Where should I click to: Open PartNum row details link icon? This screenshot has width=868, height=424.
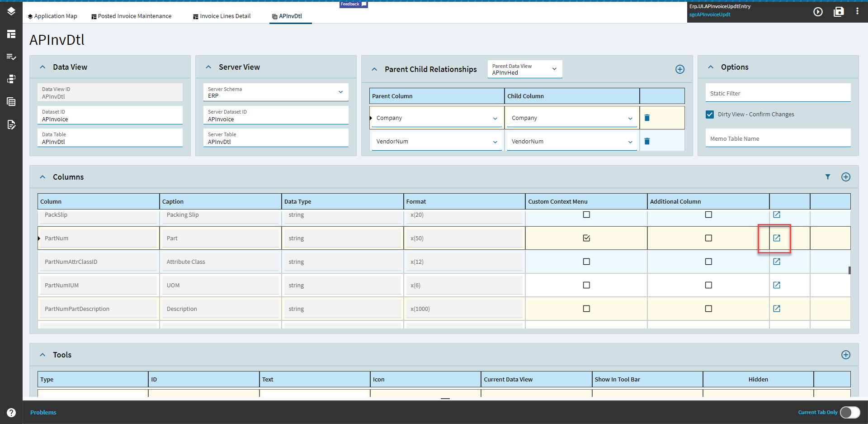tap(777, 238)
